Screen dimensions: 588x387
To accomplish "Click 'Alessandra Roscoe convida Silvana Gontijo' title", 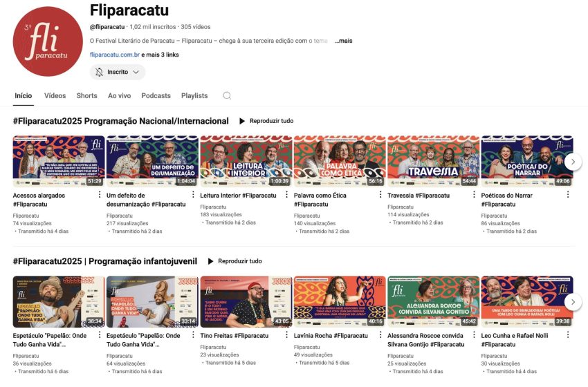I will point(426,340).
